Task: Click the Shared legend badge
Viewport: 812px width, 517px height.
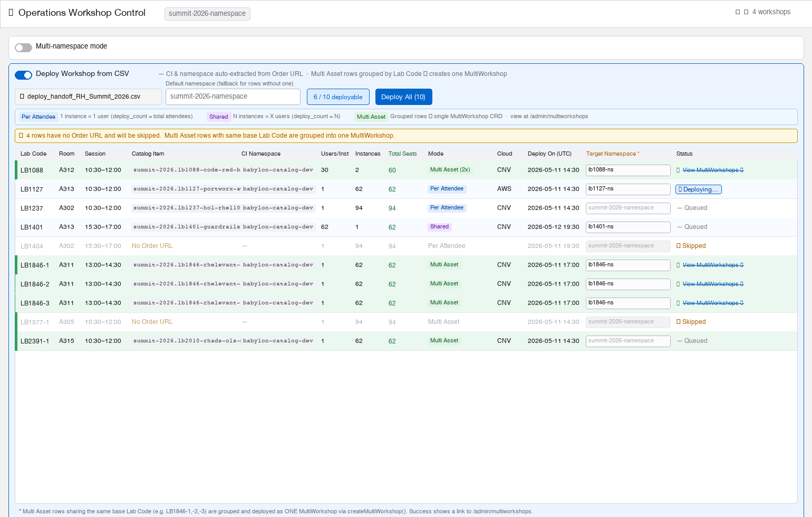Action: [218, 117]
